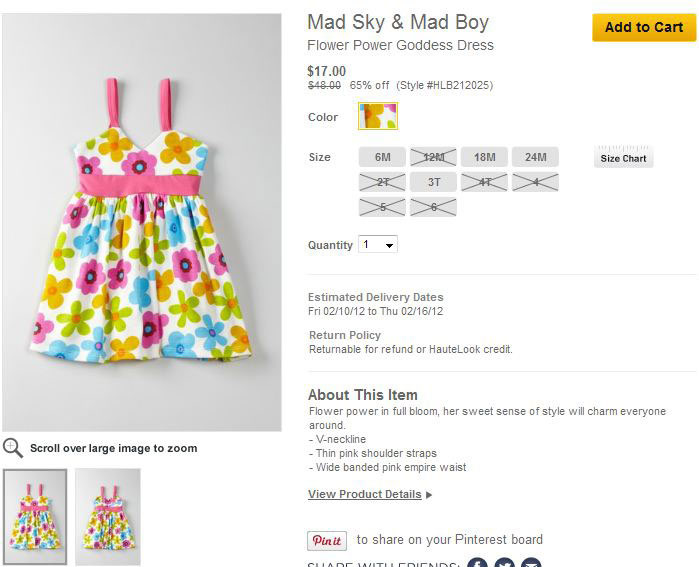Screen dimensions: 699x567
Task: Share via Twitter icon
Action: click(505, 563)
